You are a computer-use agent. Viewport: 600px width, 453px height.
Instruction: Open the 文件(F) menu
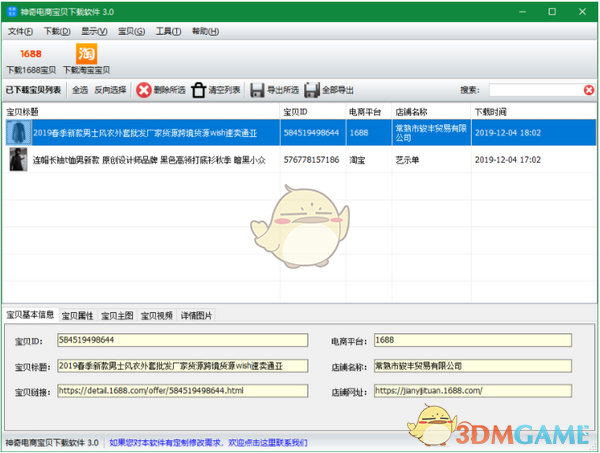(20, 31)
